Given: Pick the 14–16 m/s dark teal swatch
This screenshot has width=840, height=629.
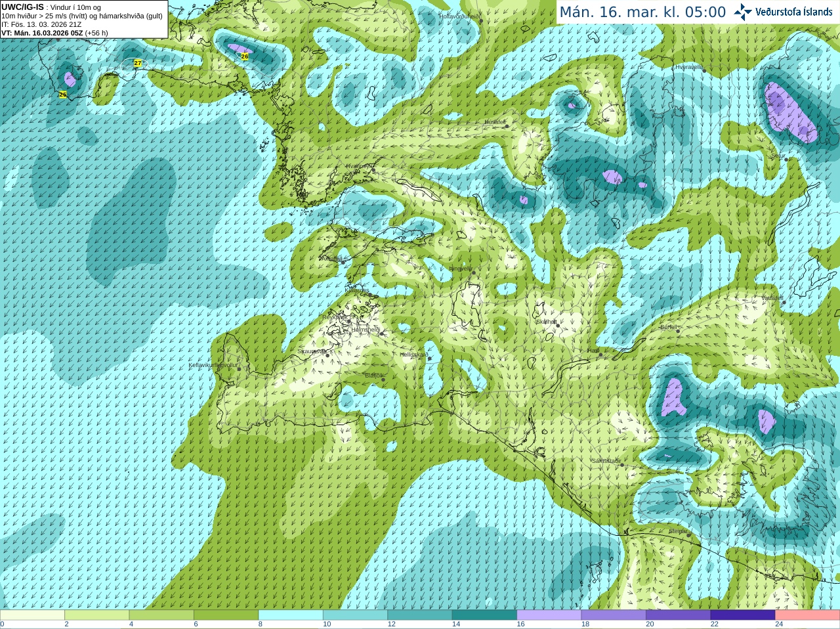Looking at the screenshot, I should pyautogui.click(x=484, y=615).
